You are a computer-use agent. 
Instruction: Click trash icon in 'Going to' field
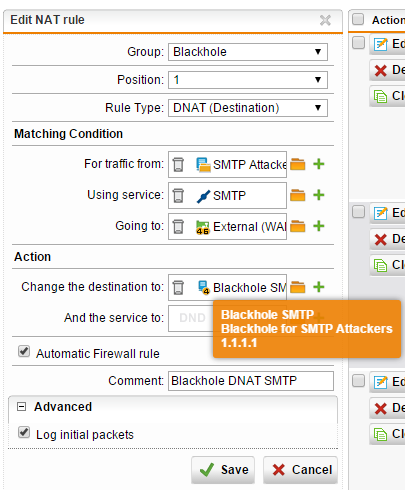pos(178,226)
